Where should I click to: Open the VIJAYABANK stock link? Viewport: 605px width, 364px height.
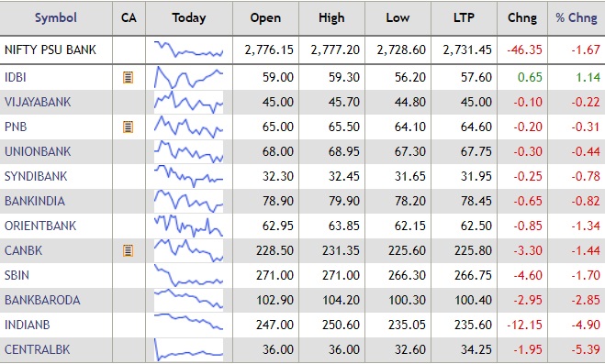tap(38, 102)
